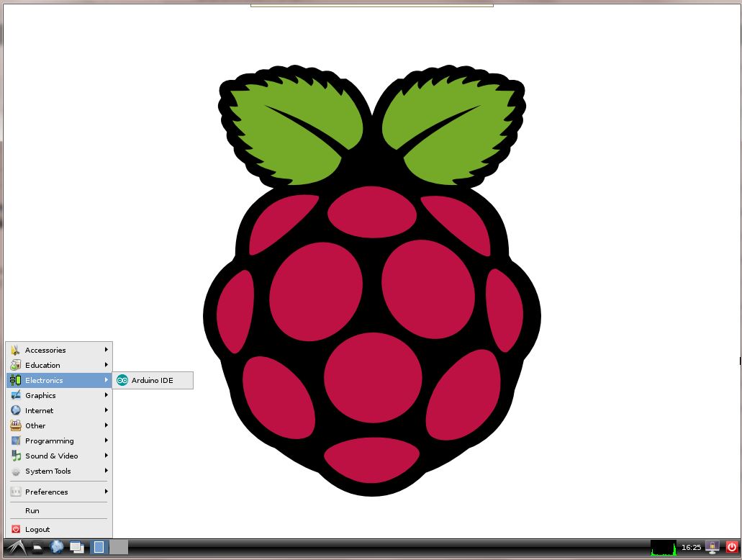
Task: Click the Graphics category icon
Action: click(16, 395)
